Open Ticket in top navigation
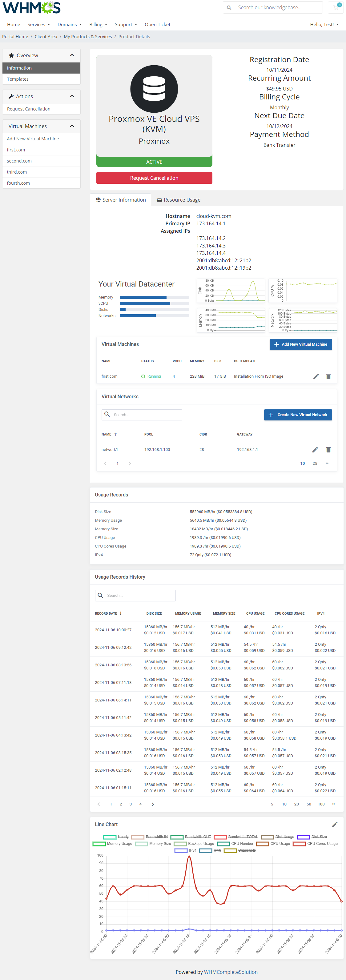The image size is (346, 980). (x=158, y=24)
